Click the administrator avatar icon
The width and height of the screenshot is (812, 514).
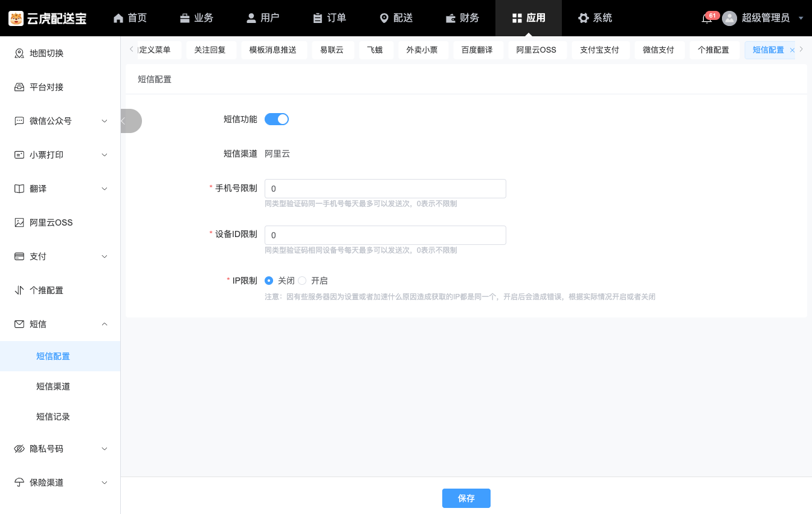pyautogui.click(x=730, y=18)
